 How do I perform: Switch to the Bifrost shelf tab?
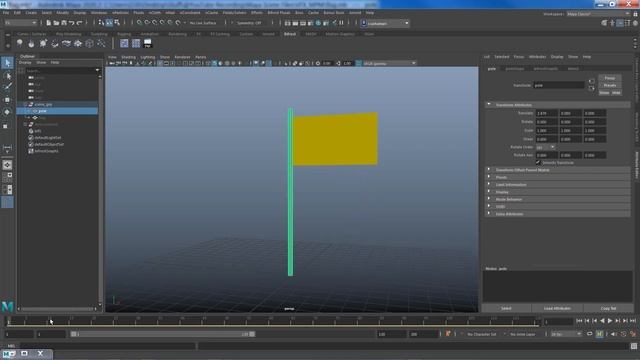coord(290,34)
